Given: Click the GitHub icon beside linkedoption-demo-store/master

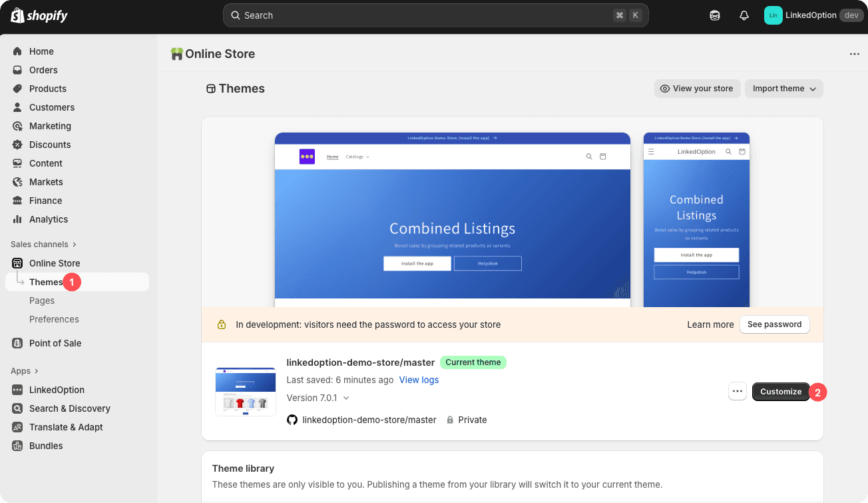Looking at the screenshot, I should tap(292, 420).
